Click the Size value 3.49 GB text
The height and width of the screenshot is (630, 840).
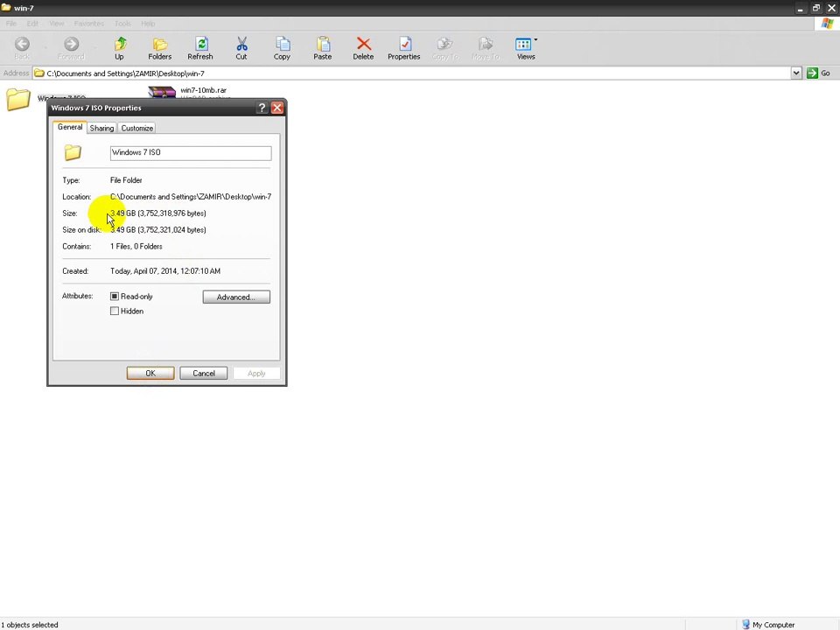pos(158,213)
